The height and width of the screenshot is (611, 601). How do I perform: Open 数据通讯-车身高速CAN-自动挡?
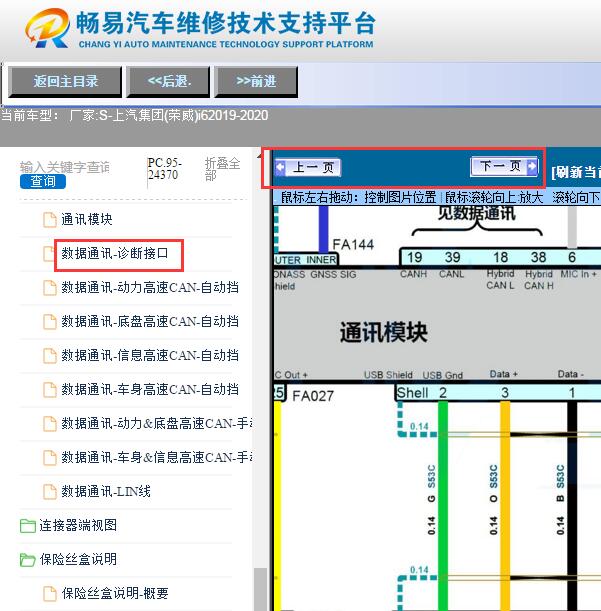click(150, 389)
